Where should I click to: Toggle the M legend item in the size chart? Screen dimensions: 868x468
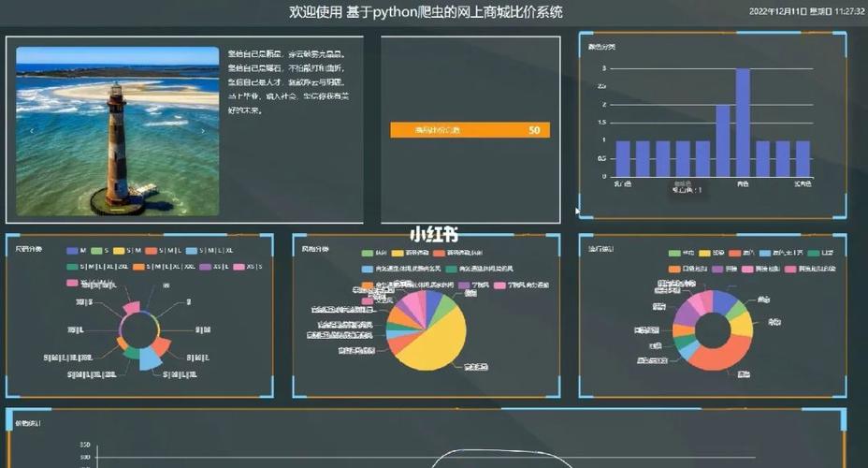tap(77, 250)
